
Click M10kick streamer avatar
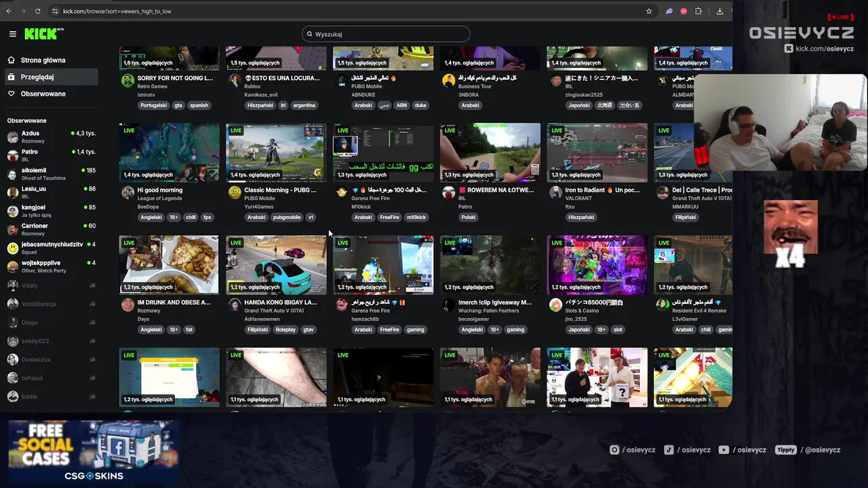(342, 192)
